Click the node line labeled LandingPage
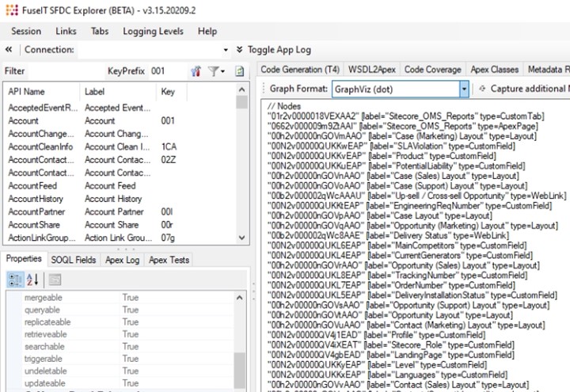Screen dimensions: 570x392 click(x=391, y=355)
